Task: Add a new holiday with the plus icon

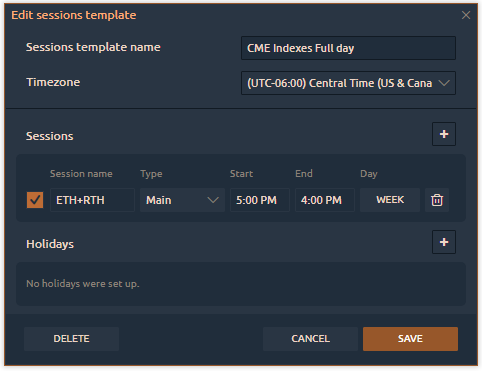Action: point(444,242)
